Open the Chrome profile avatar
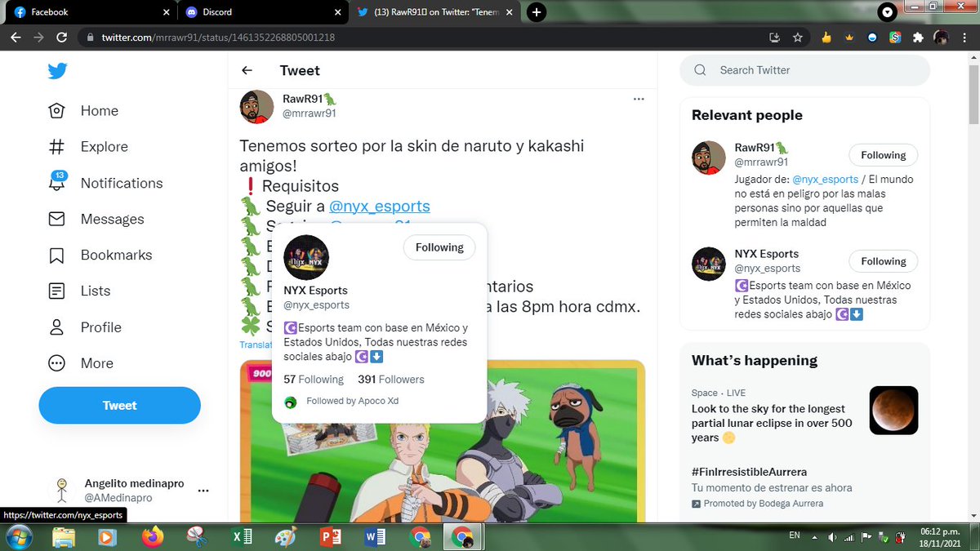Image resolution: width=980 pixels, height=551 pixels. pos(942,38)
